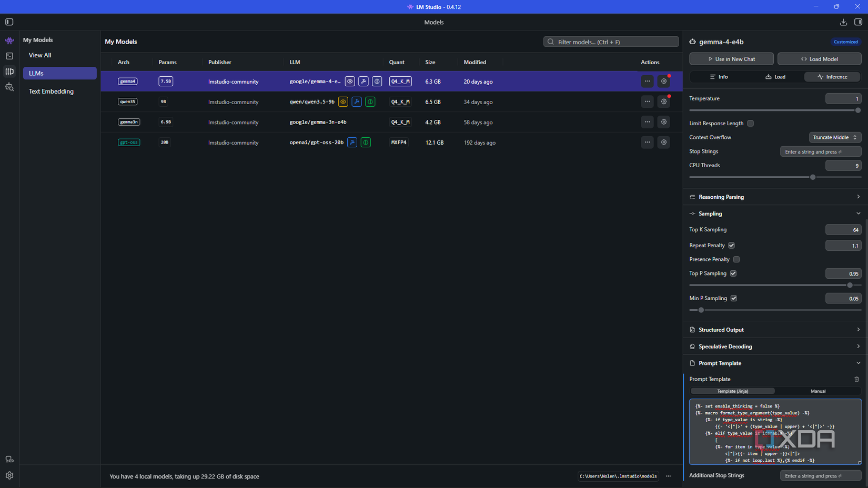
Task: Click tool-use icon on qwen3.5-9b row
Action: pyautogui.click(x=357, y=102)
